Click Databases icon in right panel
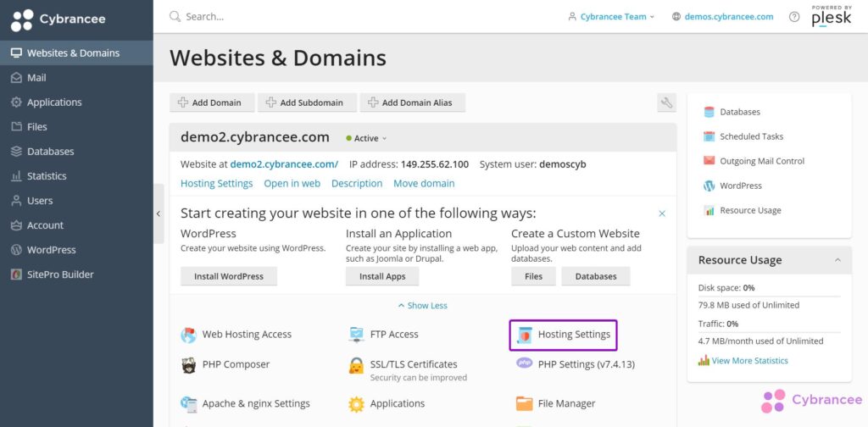868x427 pixels. click(x=709, y=112)
